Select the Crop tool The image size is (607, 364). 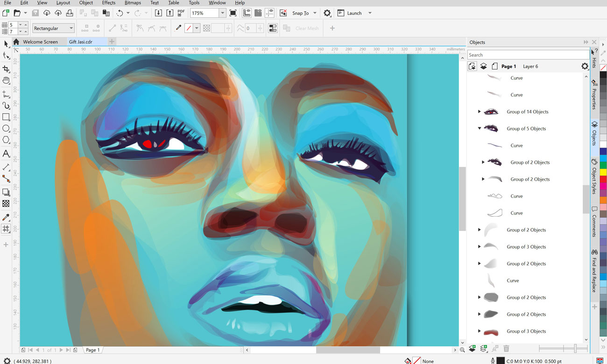tap(6, 69)
